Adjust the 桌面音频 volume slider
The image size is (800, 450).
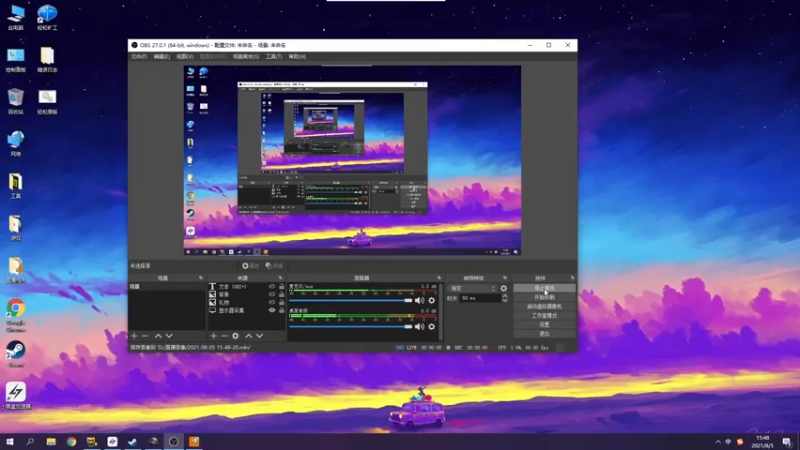(x=350, y=327)
